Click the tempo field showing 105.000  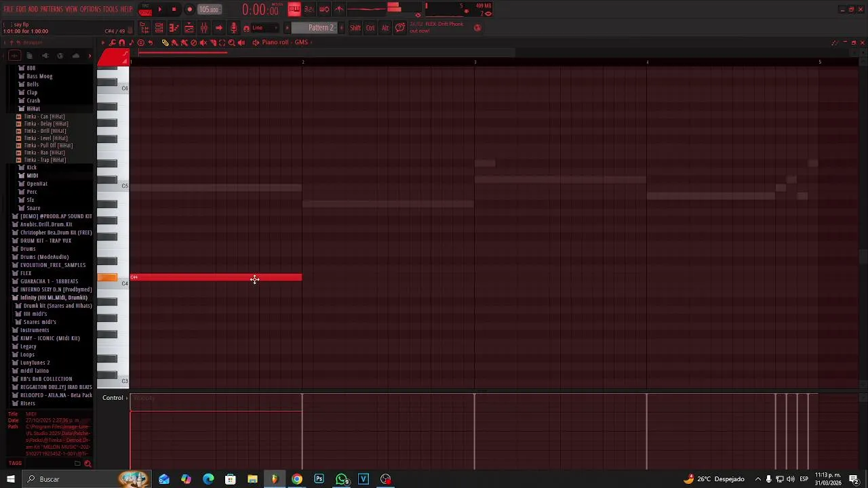pyautogui.click(x=209, y=9)
